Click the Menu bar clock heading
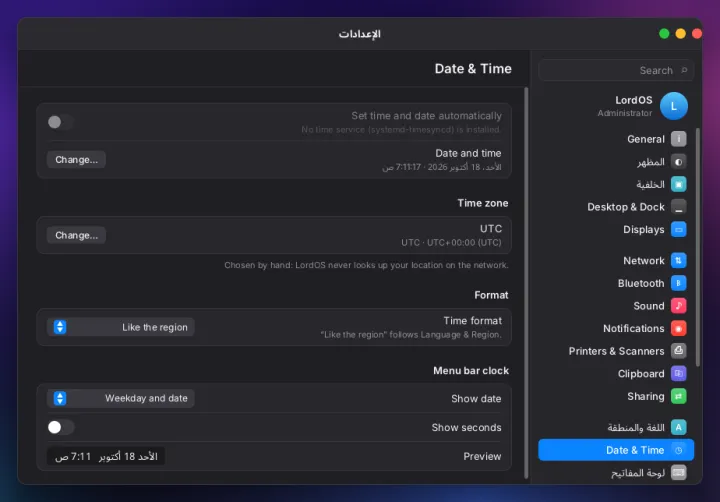 471,371
